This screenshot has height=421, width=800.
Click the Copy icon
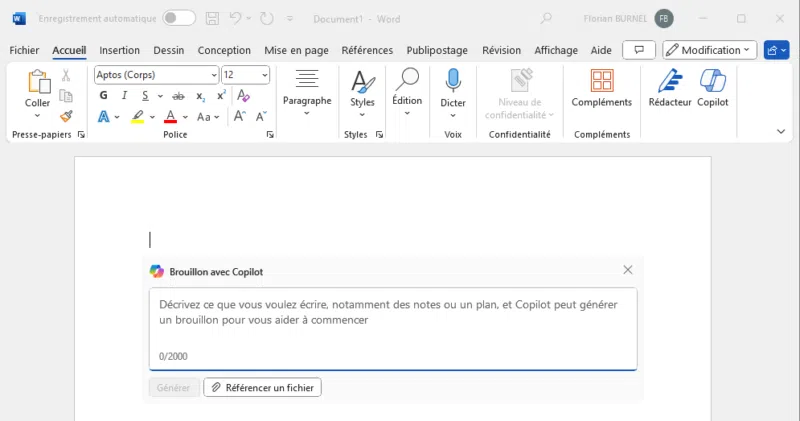tap(66, 96)
